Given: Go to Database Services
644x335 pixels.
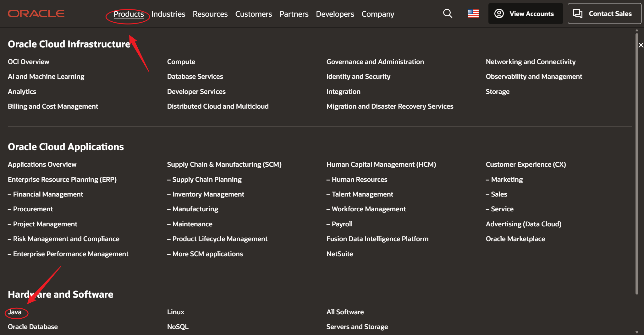Looking at the screenshot, I should click(x=195, y=77).
